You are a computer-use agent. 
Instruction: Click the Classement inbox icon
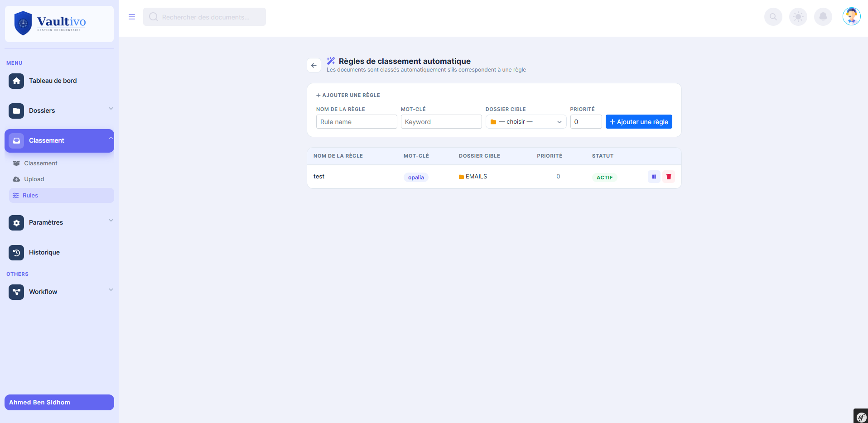[x=16, y=140]
